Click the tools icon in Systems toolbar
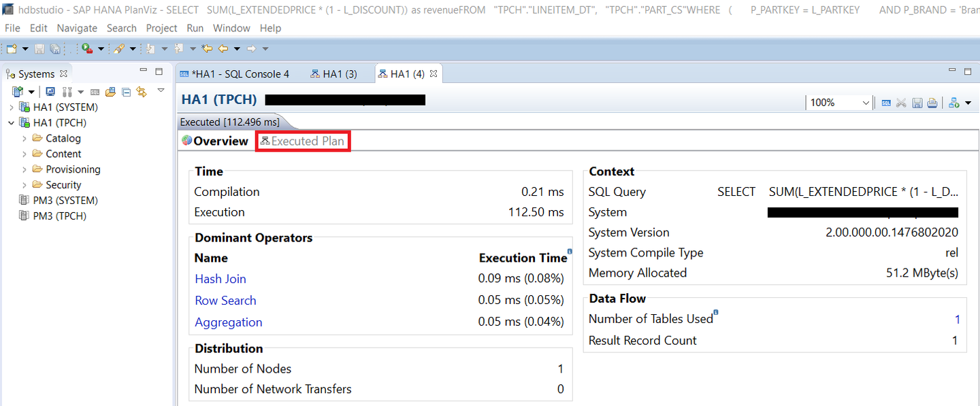This screenshot has width=980, height=406. 67,92
